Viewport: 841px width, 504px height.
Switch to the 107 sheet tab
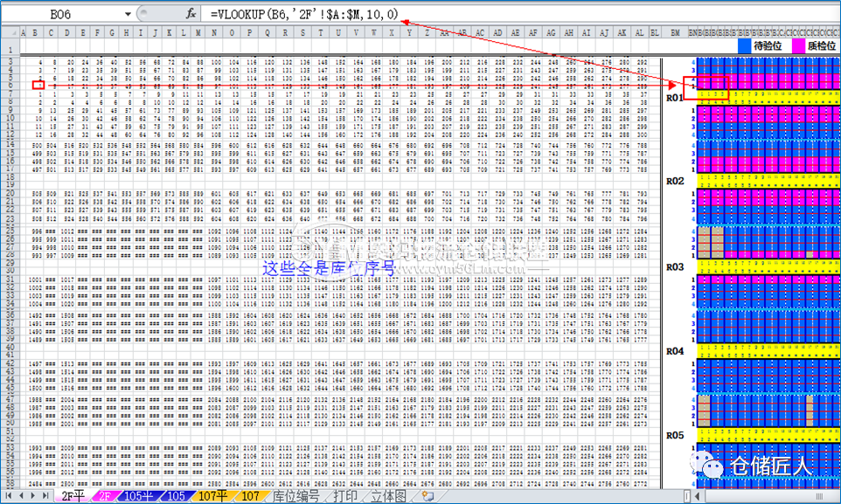coord(250,496)
